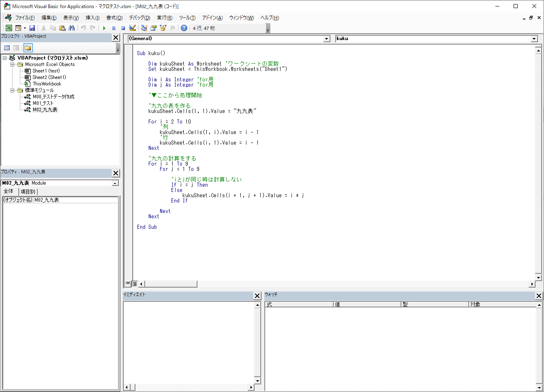Click the Reset stop icon
The image size is (544, 392).
(x=123, y=28)
